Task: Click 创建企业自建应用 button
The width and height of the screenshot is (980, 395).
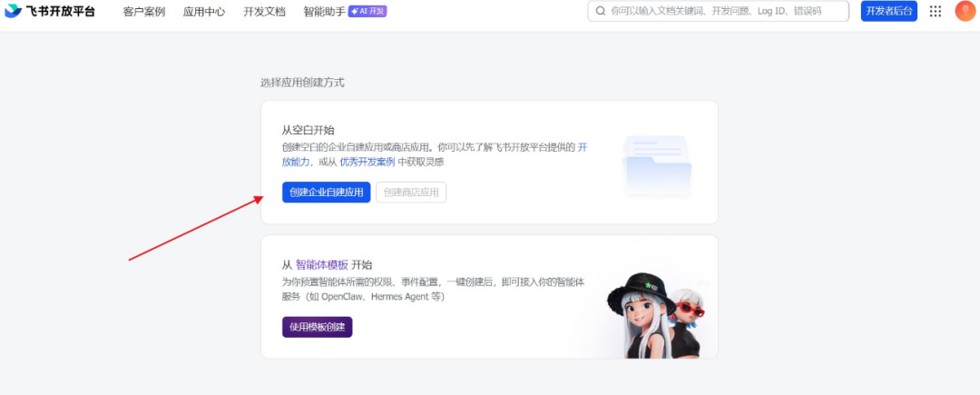Action: 327,193
